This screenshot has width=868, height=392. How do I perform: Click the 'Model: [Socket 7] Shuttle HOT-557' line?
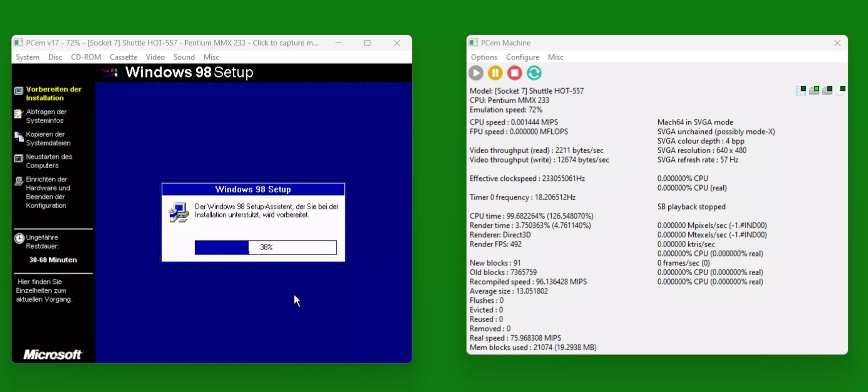(527, 91)
